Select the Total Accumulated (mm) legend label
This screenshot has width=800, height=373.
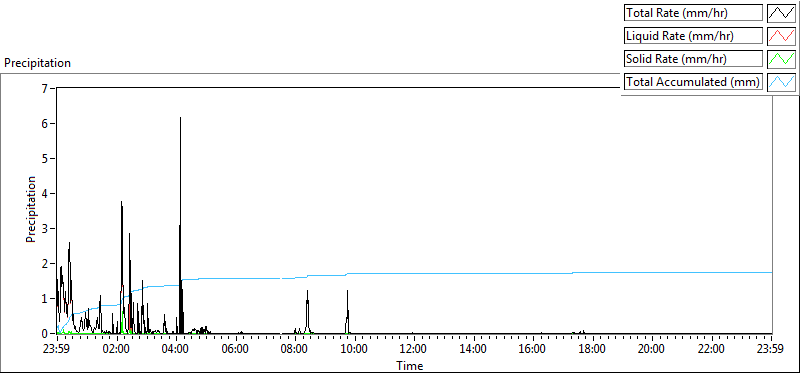click(694, 82)
